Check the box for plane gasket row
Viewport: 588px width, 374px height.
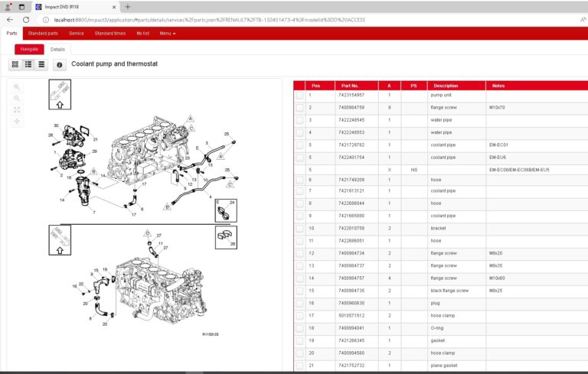pos(299,366)
